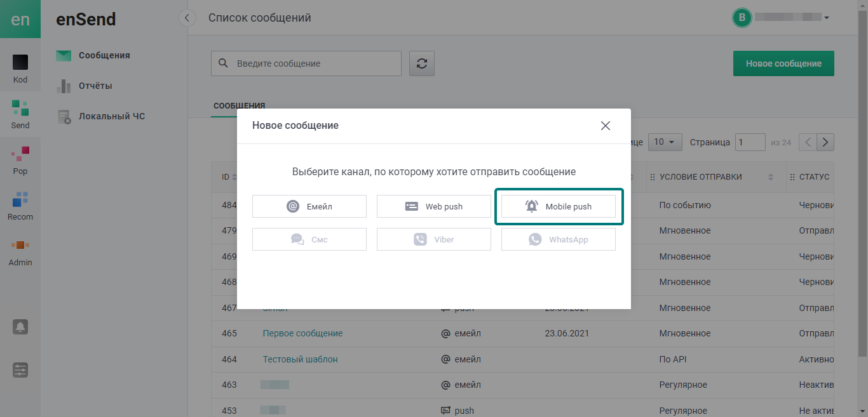868x417 pixels.
Task: Open the Admin module icon
Action: click(20, 251)
